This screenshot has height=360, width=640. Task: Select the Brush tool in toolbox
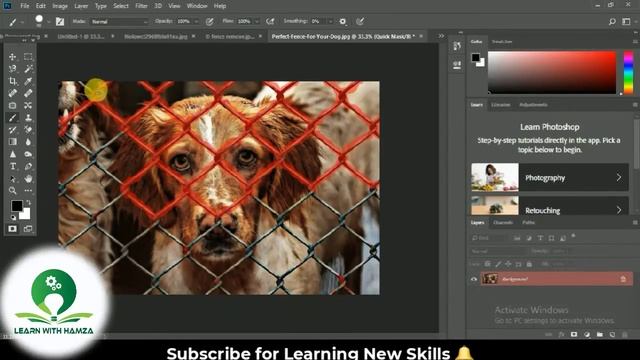pyautogui.click(x=13, y=118)
